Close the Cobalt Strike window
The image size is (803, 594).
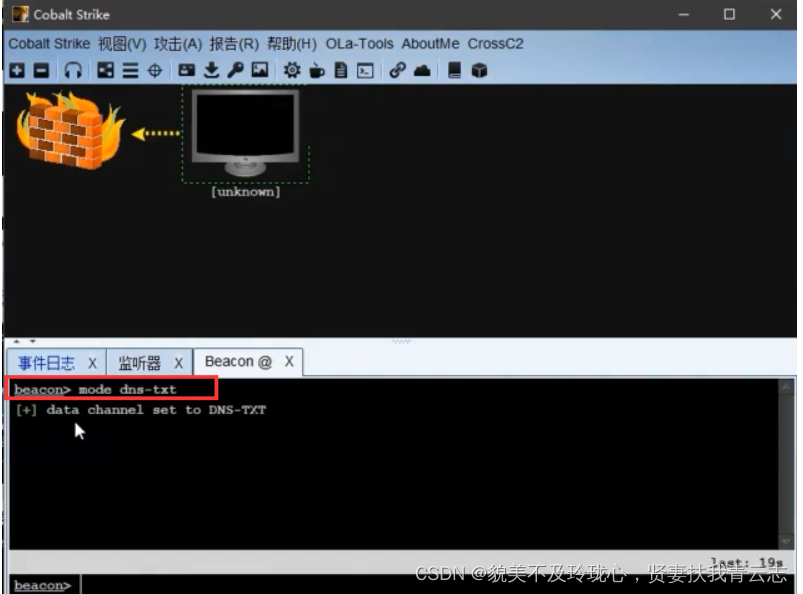776,14
